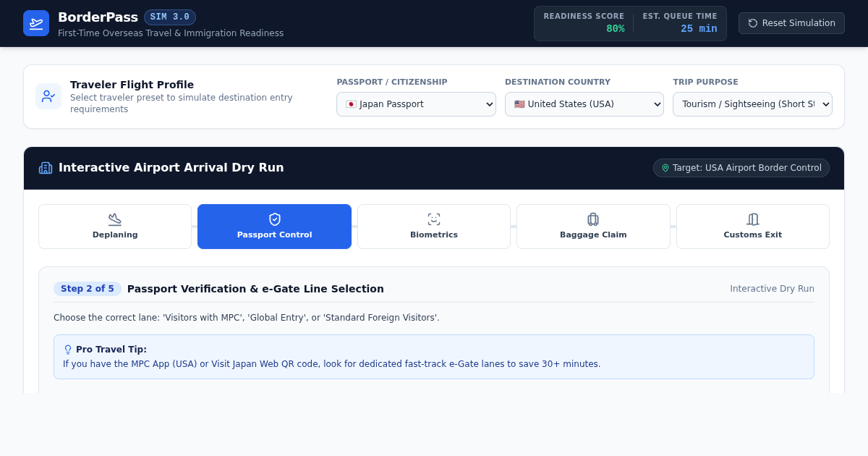Click the Step 2 of 5 badge

click(88, 289)
